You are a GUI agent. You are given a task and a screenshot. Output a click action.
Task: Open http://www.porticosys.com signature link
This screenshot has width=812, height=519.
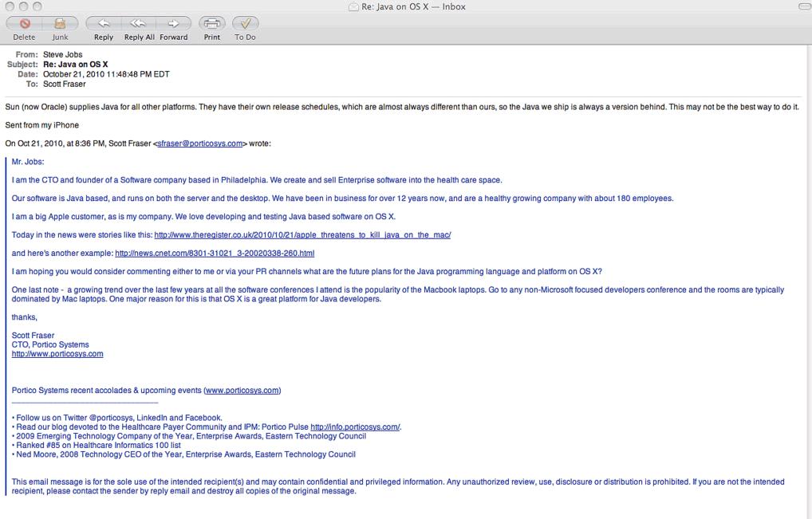[x=57, y=354]
